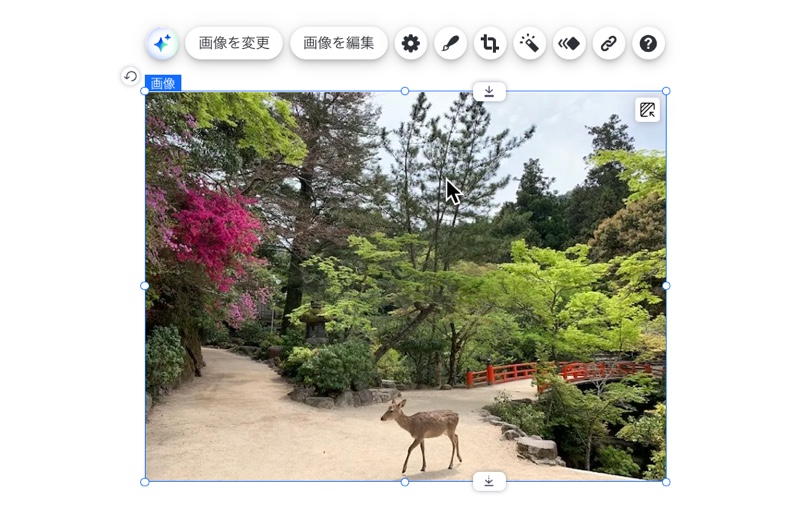Click bottom stretch download-arrow handle

pos(489,481)
